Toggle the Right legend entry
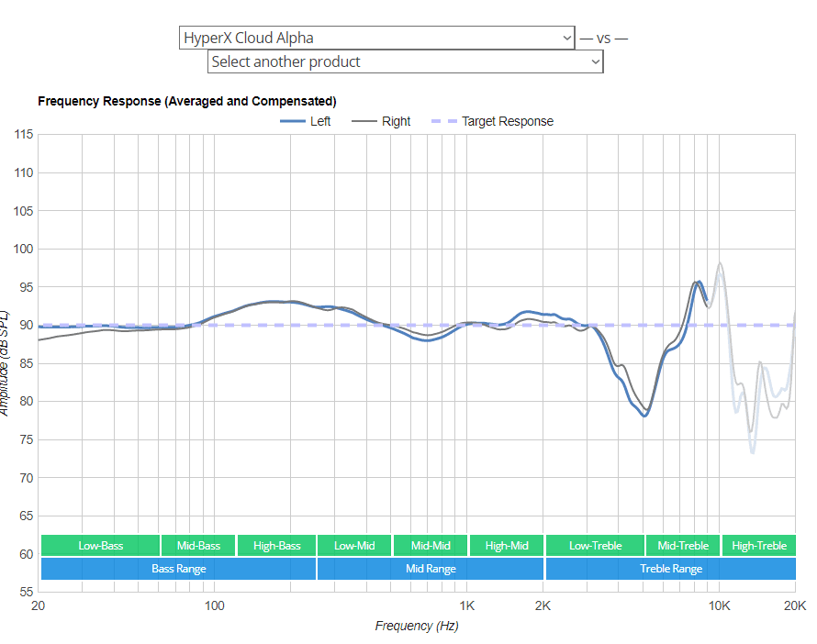817x644 pixels. point(381,121)
